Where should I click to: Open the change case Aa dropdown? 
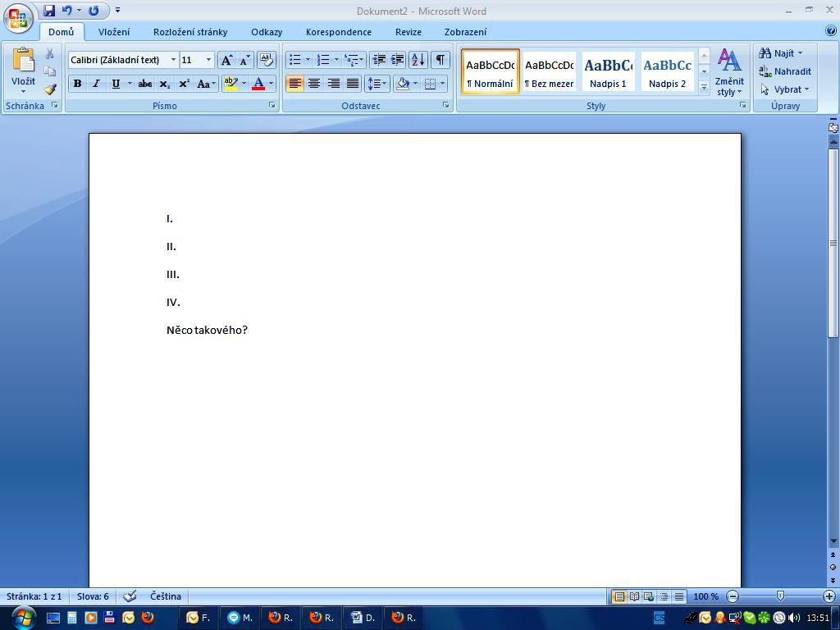[206, 84]
